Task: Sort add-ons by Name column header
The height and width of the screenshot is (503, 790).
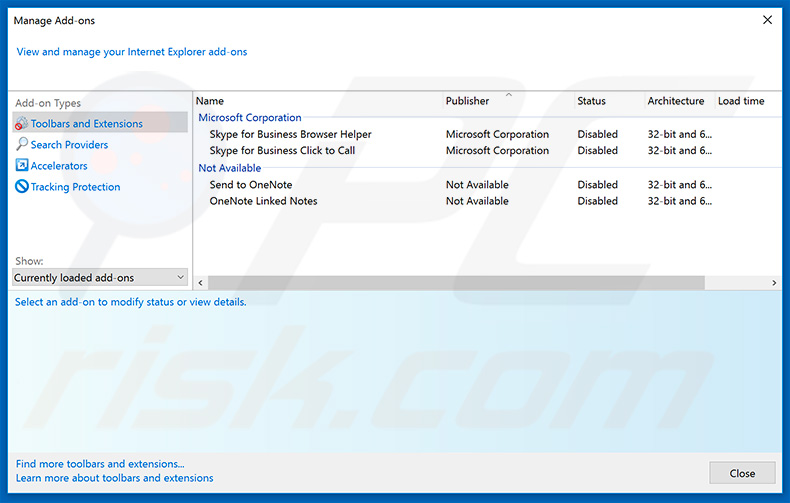Action: 210,101
